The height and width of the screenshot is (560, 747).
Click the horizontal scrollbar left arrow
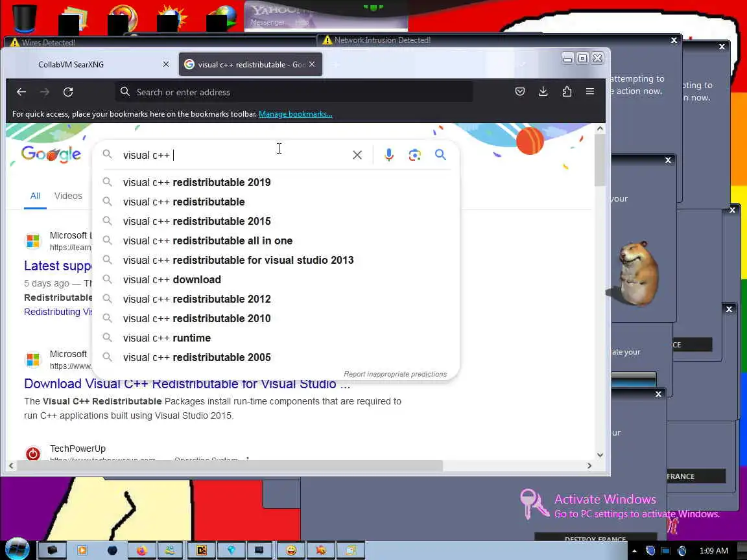[11, 466]
